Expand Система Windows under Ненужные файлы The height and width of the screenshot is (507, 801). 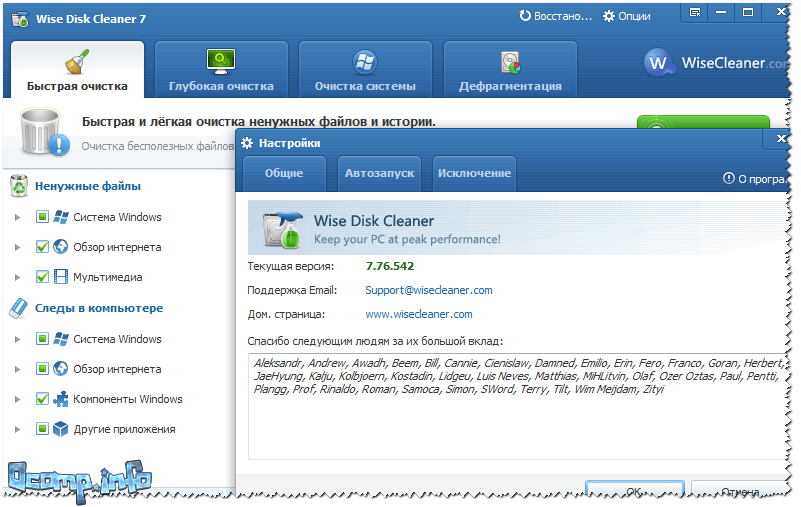(18, 217)
